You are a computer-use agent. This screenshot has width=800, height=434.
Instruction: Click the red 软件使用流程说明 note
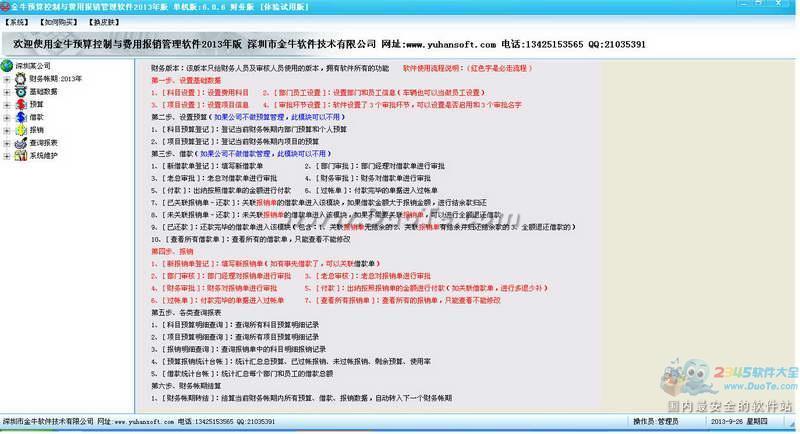pyautogui.click(x=468, y=68)
